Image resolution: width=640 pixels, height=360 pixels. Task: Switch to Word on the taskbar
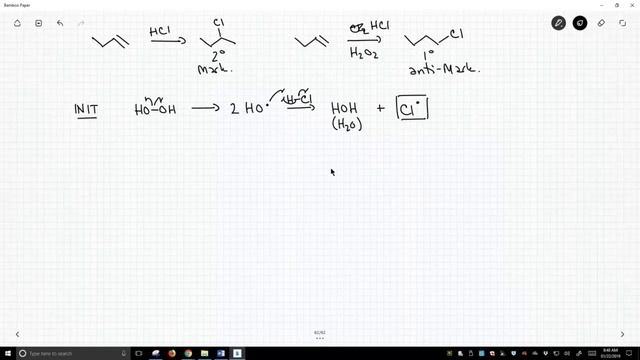(x=221, y=353)
